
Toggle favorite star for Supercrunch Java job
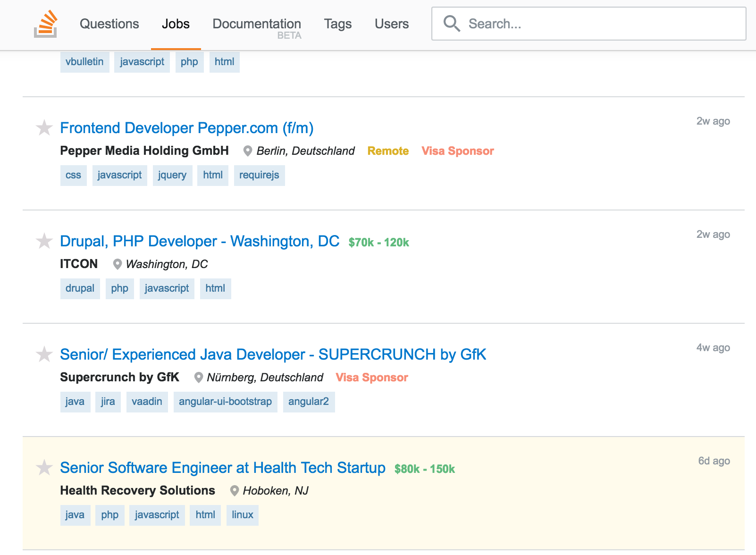click(x=44, y=354)
